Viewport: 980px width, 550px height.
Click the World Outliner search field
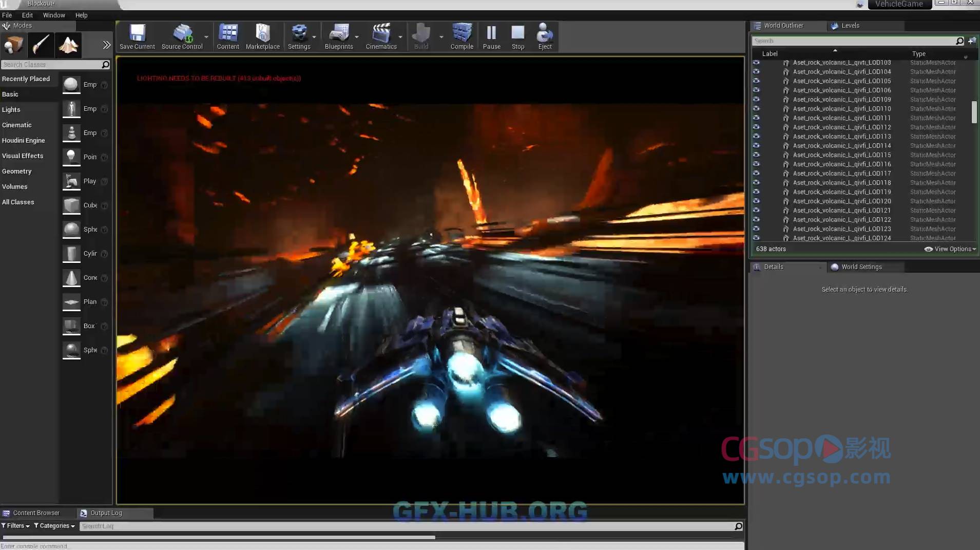(x=852, y=41)
